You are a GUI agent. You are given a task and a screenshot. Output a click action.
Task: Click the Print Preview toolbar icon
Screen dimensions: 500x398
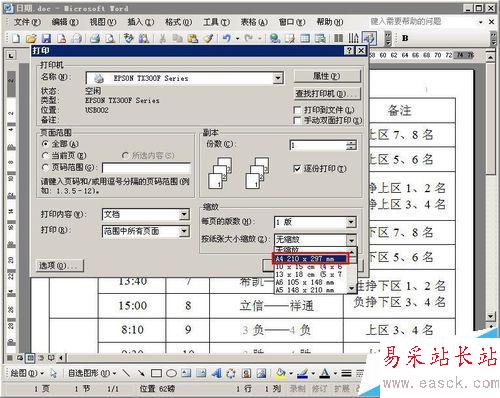pyautogui.click(x=110, y=38)
